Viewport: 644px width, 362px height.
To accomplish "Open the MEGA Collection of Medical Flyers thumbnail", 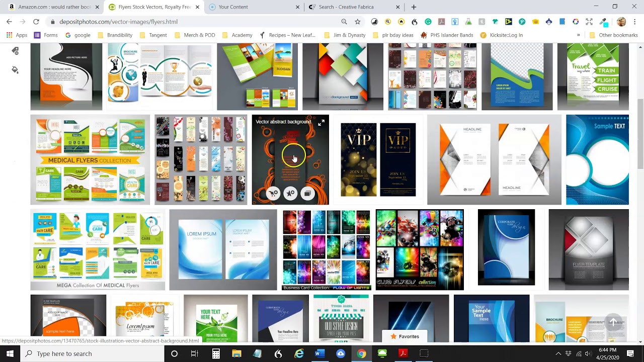I will point(98,250).
